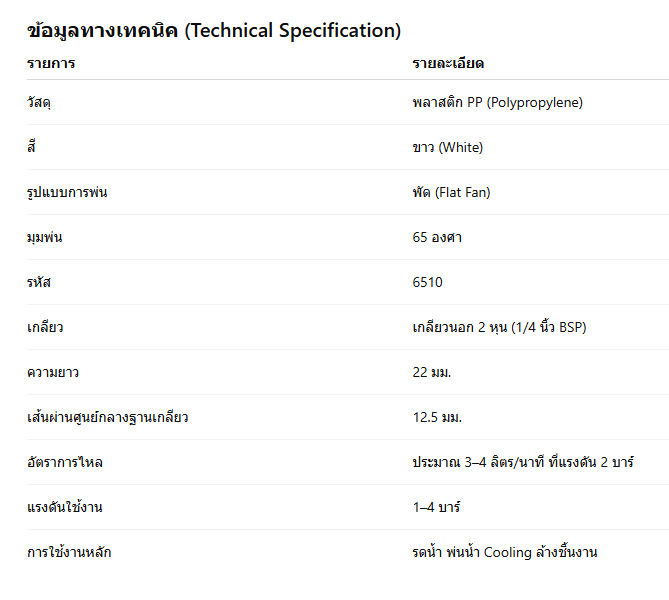Select the เส้นผ่านศูนย์กลางฐานเกลียว row label
The height and width of the screenshot is (600, 669).
[108, 417]
